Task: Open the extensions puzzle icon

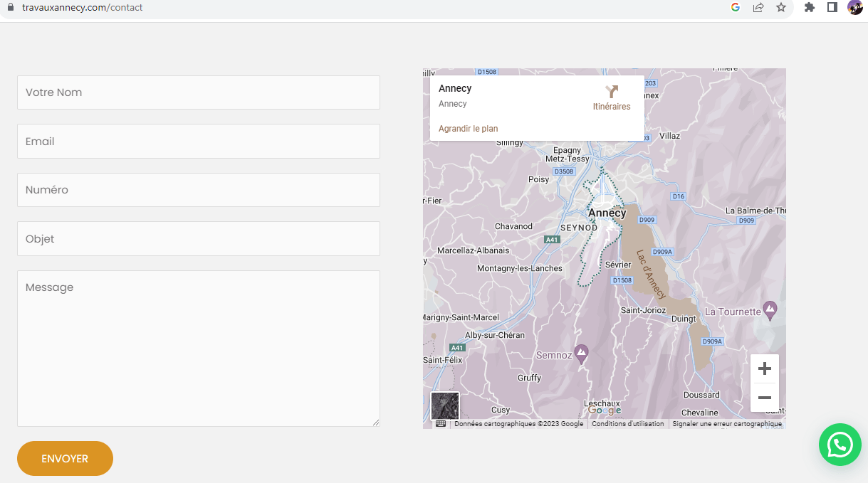Action: [810, 7]
